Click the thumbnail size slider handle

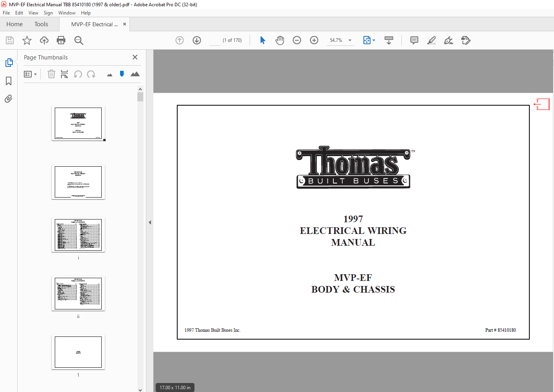pyautogui.click(x=122, y=74)
